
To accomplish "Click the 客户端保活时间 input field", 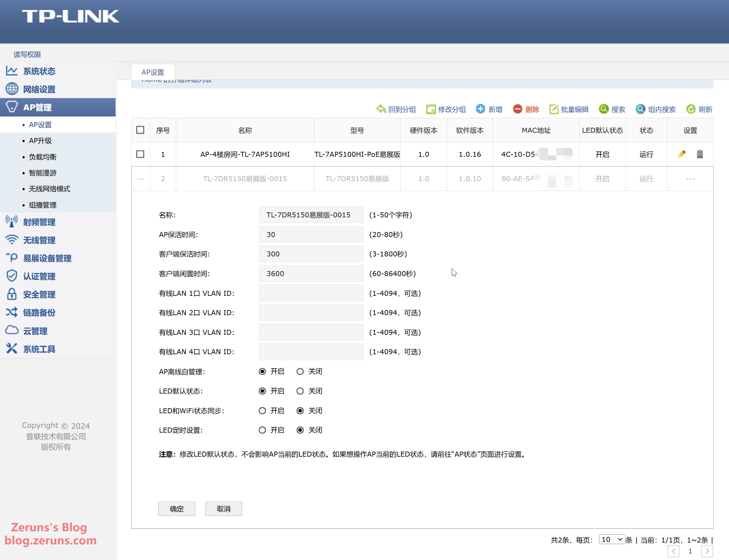I will [311, 254].
